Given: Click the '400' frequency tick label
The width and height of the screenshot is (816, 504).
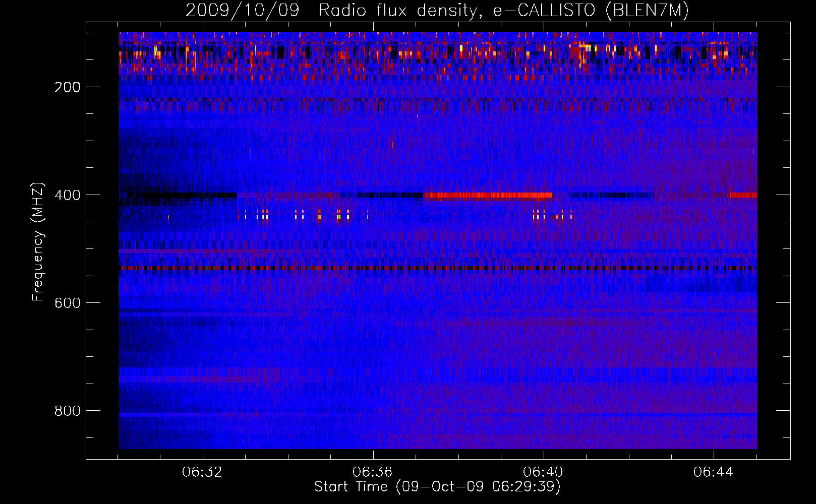Looking at the screenshot, I should [x=68, y=195].
